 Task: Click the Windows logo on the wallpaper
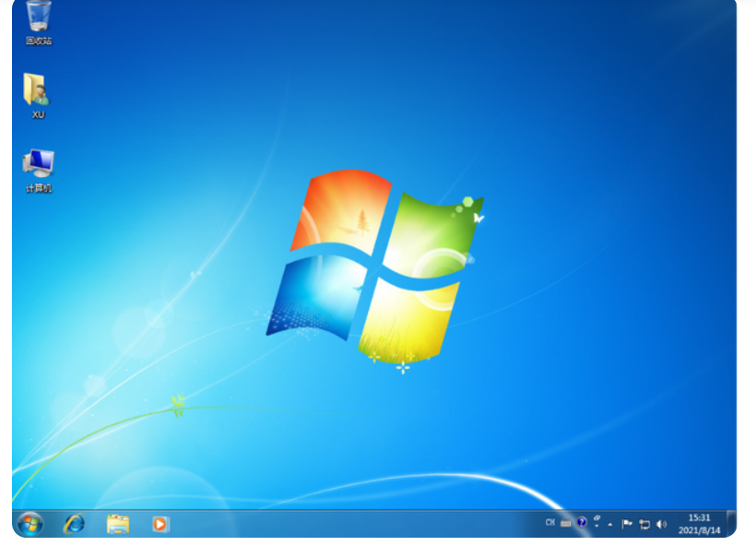click(375, 263)
